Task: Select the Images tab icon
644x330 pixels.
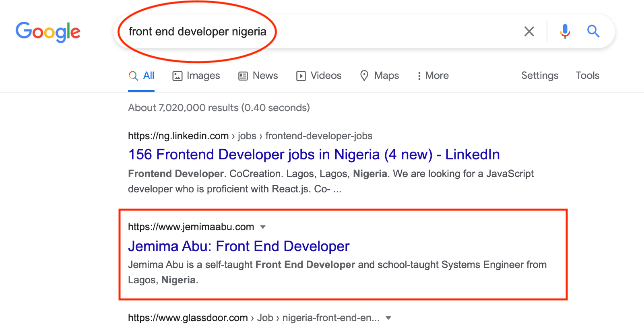Action: 177,76
